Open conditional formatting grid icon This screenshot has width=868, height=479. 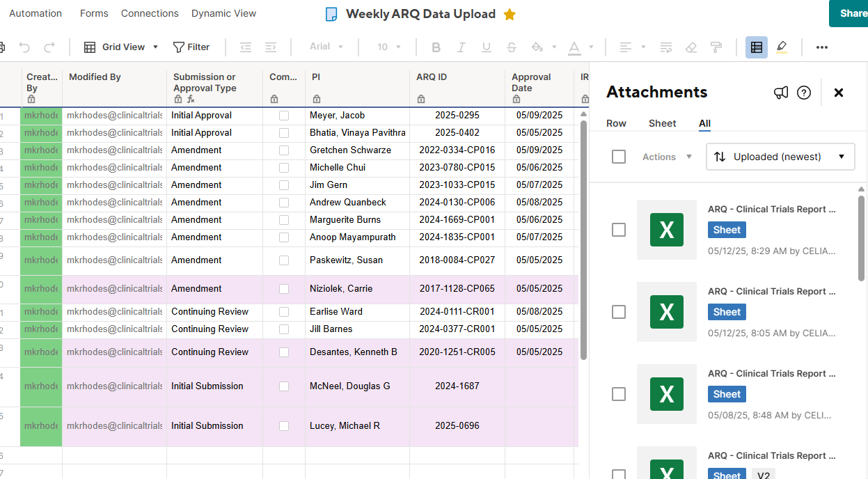point(757,47)
